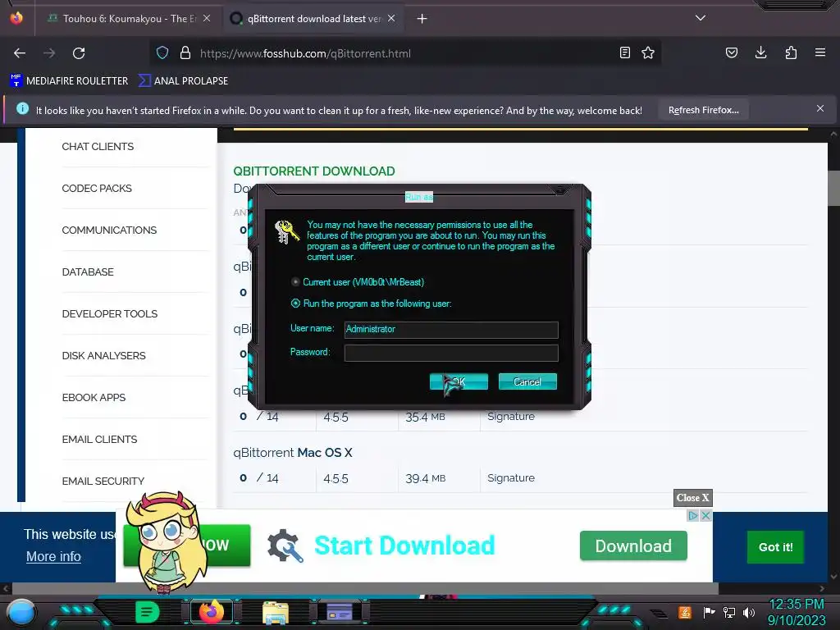Select Run the program as following user
The height and width of the screenshot is (630, 840).
coord(295,304)
